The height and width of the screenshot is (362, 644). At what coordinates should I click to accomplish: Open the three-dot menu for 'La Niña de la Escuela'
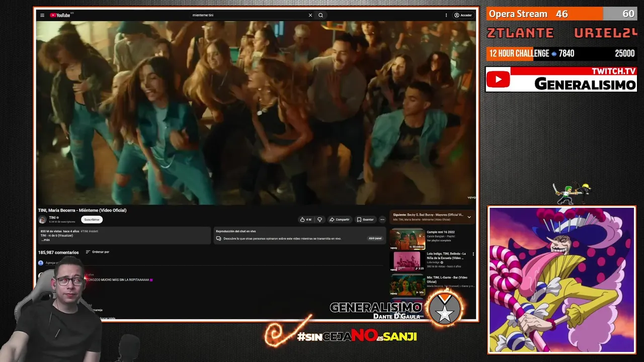click(x=473, y=254)
